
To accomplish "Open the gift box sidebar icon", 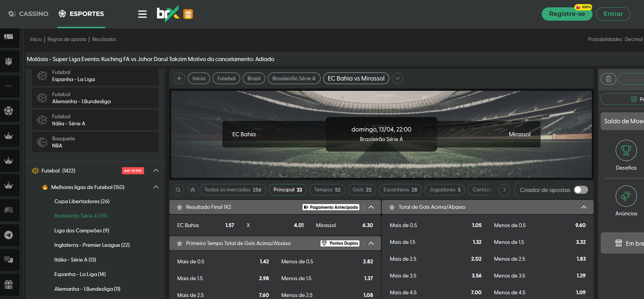I will [x=9, y=285].
